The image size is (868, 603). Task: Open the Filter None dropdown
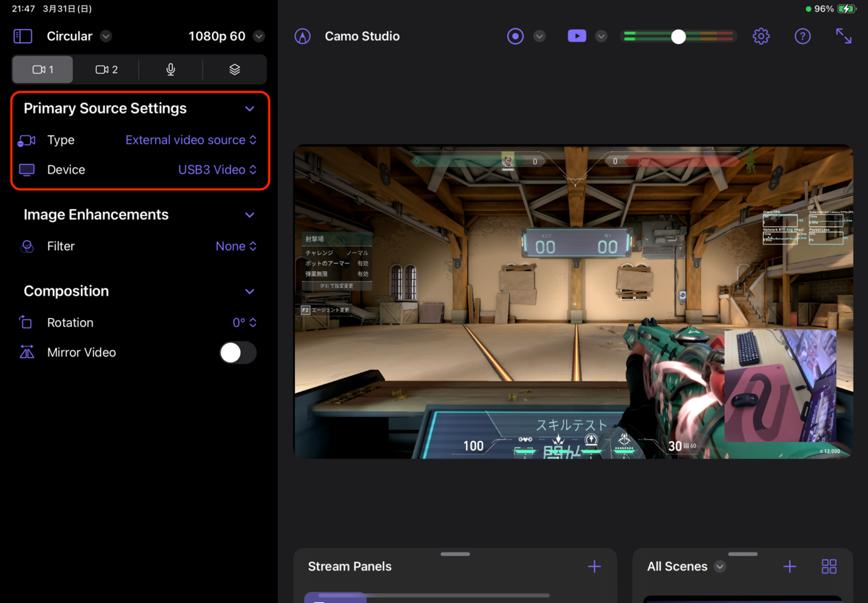pos(236,247)
